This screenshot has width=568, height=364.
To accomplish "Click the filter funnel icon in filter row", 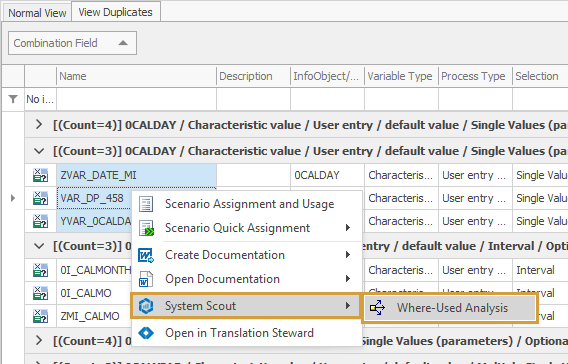I will tap(13, 99).
